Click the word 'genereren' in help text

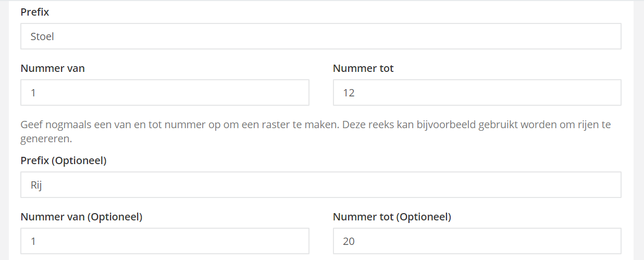[46, 140]
